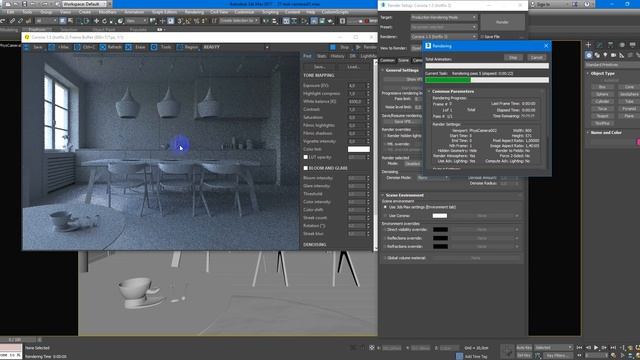Screen dimensions: 640x360
Task: Switch to Scene tab in Render Setup
Action: pos(404,60)
